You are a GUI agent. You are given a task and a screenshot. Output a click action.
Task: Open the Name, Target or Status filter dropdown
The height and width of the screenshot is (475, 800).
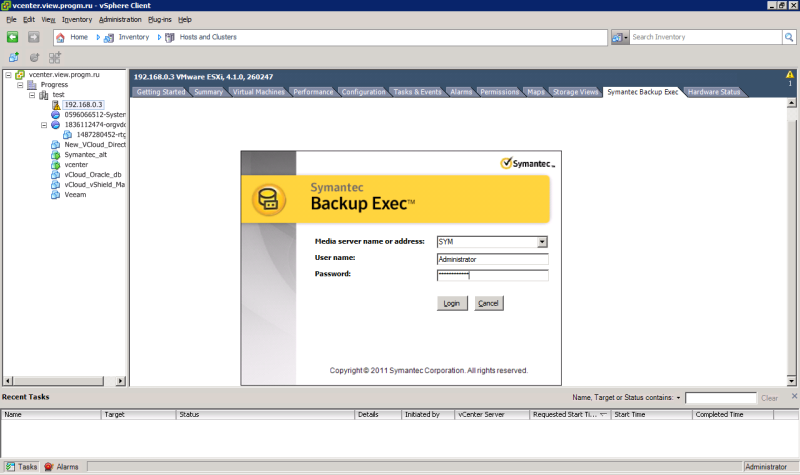(x=679, y=397)
